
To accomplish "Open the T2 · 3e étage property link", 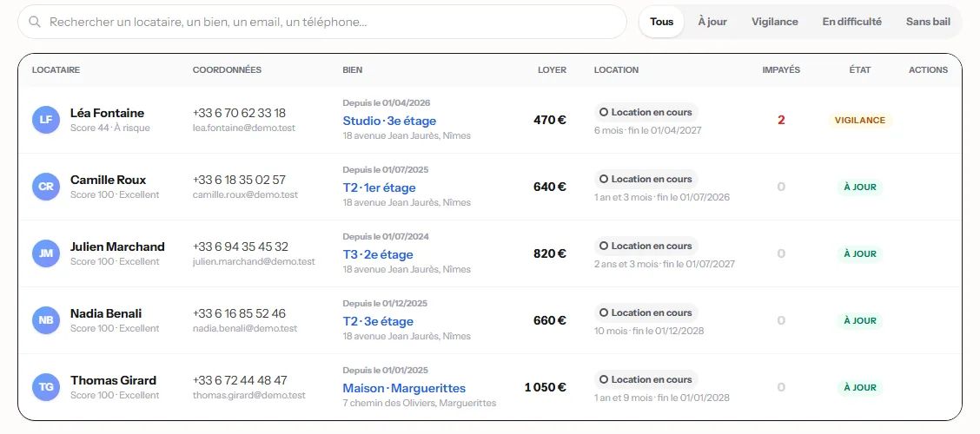I will tap(378, 321).
